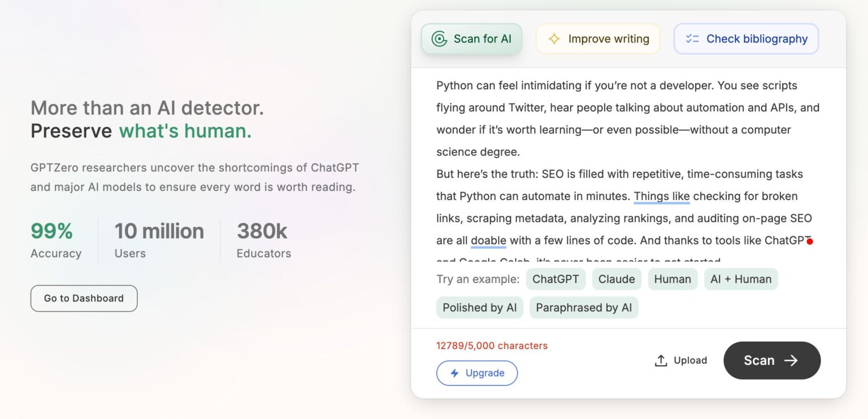Viewport: 868px width, 419px height.
Task: Click the lightning bolt on the Upgrade button
Action: pyautogui.click(x=454, y=373)
